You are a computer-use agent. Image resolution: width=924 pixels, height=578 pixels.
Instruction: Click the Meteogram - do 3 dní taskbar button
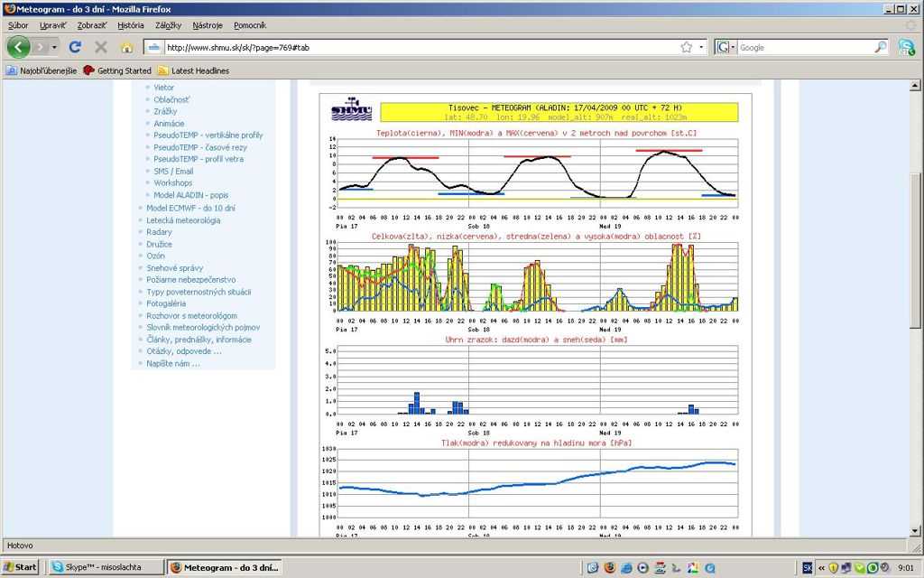click(225, 567)
